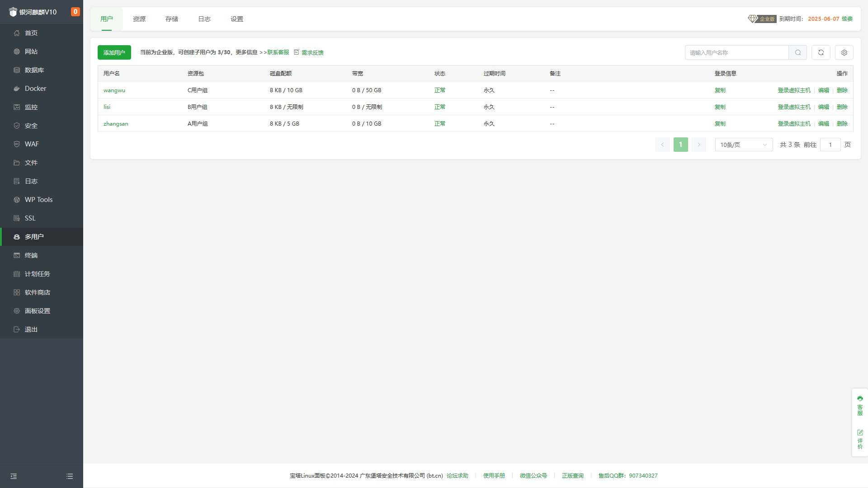Focus the username search field
This screenshot has height=488, width=868.
[736, 52]
